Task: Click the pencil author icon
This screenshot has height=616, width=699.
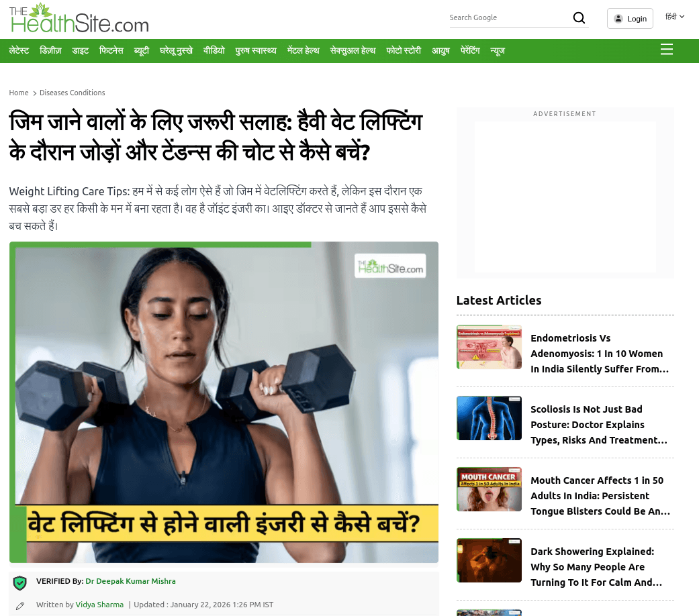Action: click(x=20, y=606)
